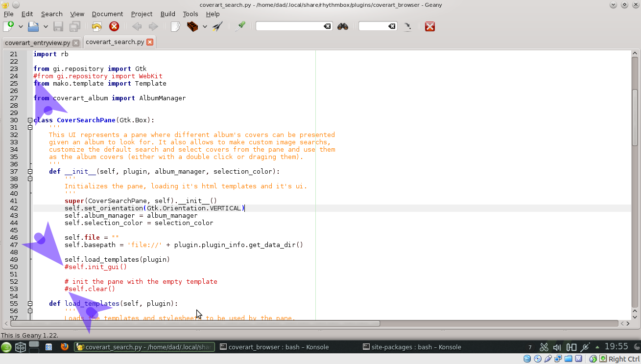
Task: Collapse the docstring fold at line 38
Action: (x=30, y=179)
